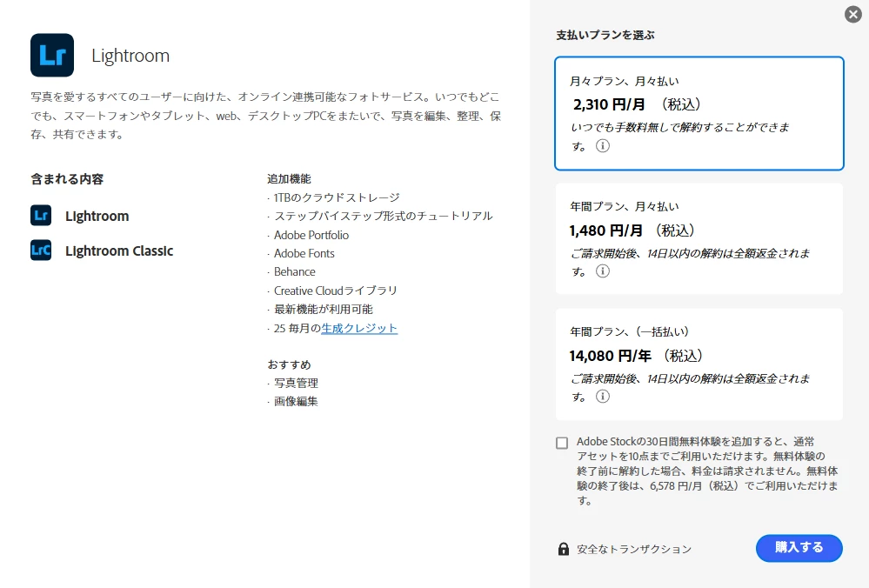Click the 購入する purchase button
869x588 pixels.
tap(799, 548)
